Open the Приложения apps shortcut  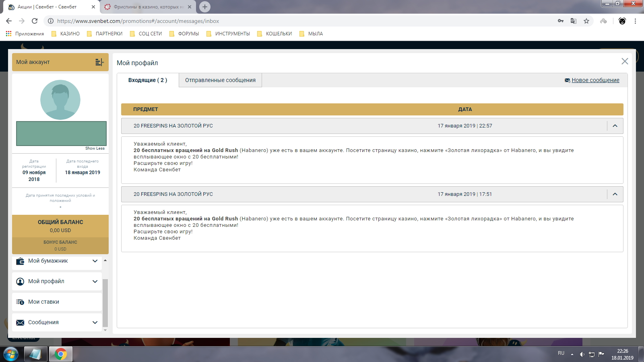pos(25,34)
